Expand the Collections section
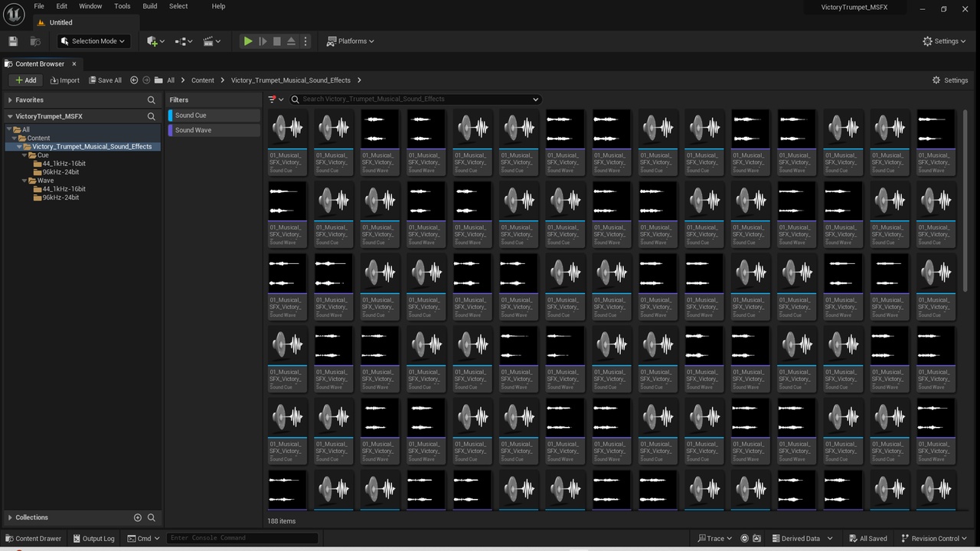Viewport: 980px width, 551px height. coord(10,517)
